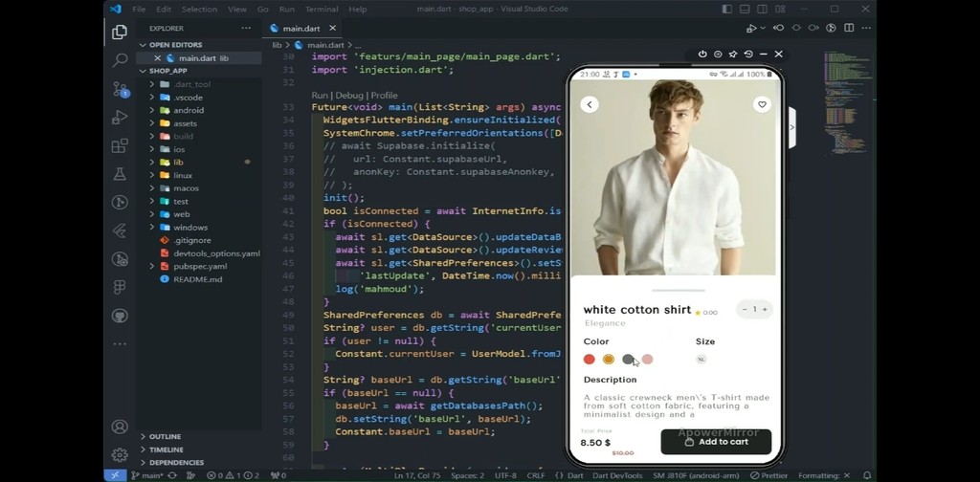
Task: Open the Selection menu
Action: point(199,10)
